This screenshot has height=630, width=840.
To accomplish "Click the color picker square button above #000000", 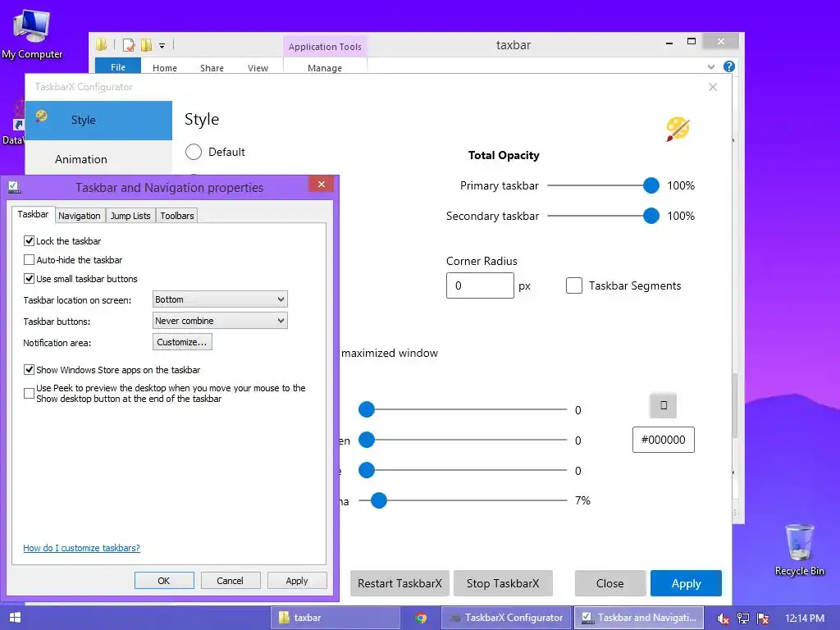I will 663,405.
